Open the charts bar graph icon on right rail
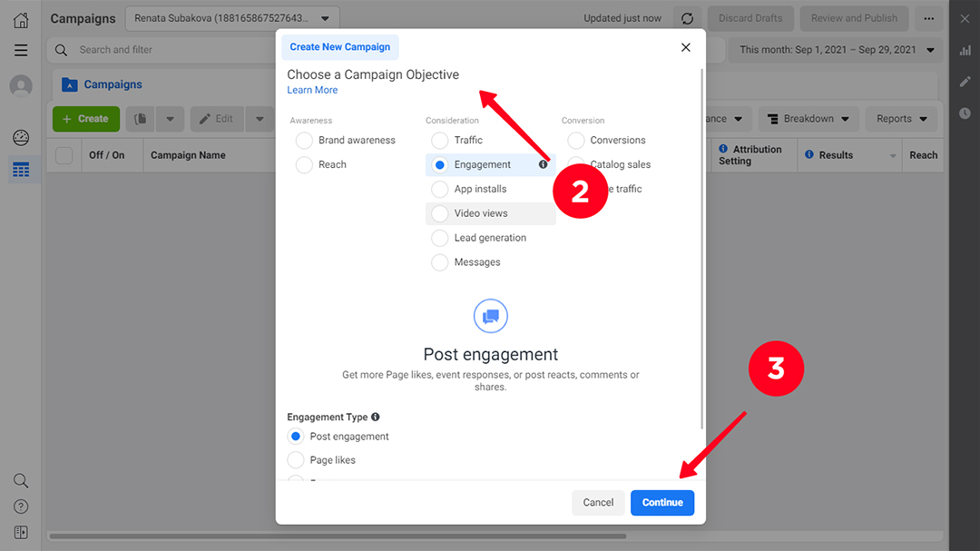 pyautogui.click(x=965, y=50)
